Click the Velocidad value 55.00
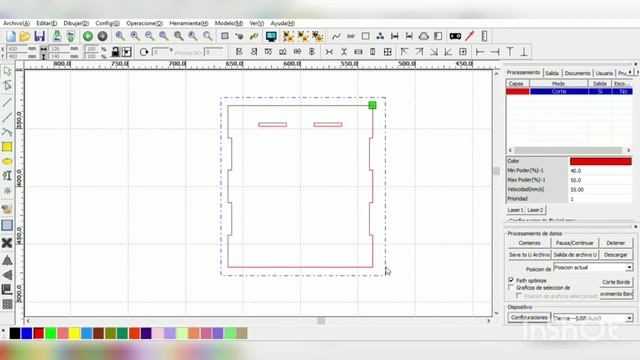Screen dimensions: 640x360 pos(600,189)
